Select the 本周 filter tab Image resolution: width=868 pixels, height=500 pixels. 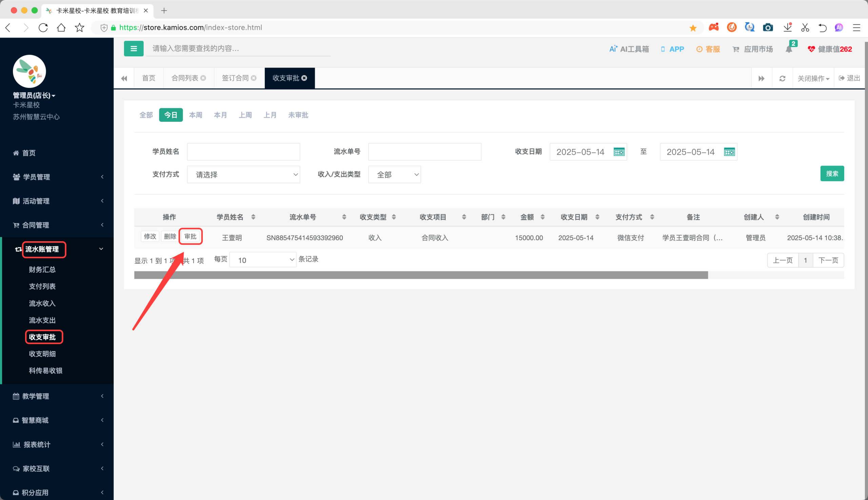click(x=196, y=115)
